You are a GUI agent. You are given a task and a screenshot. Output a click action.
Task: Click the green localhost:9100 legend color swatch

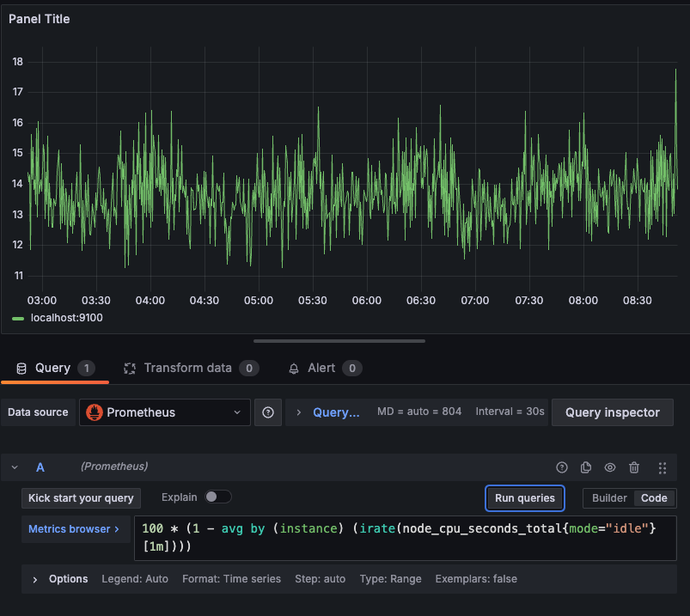(x=18, y=318)
